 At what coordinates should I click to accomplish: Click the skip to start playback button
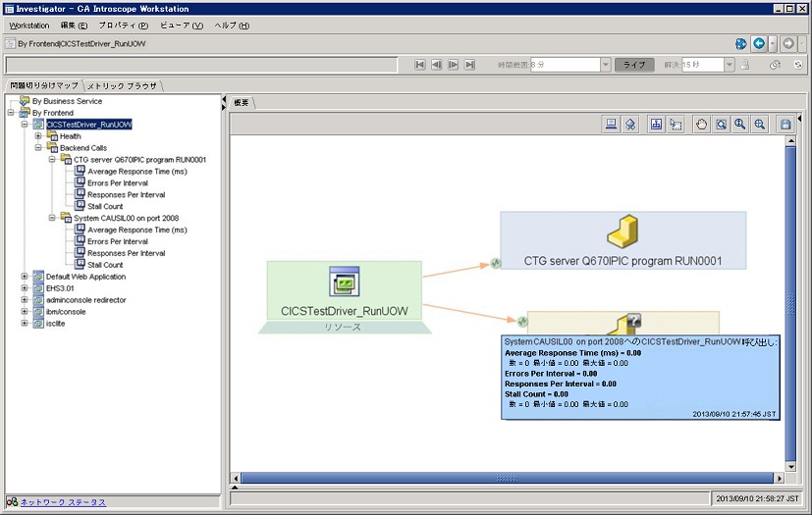(420, 65)
